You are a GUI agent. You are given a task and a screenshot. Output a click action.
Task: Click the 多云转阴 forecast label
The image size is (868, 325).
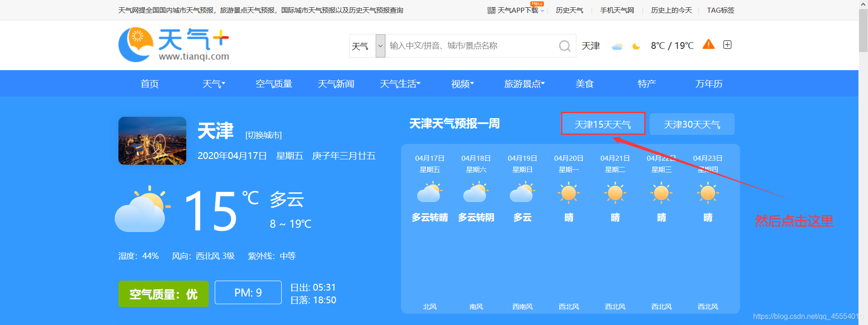[476, 218]
